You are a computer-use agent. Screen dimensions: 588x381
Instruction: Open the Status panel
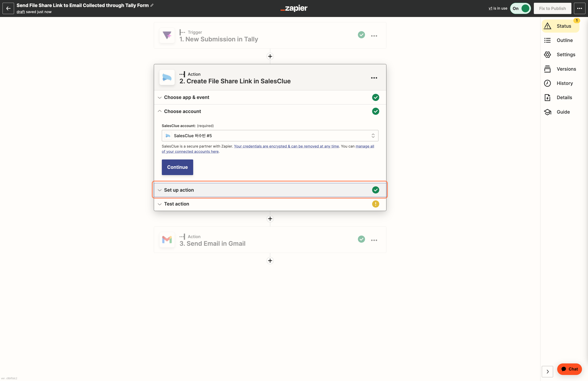[x=561, y=26]
